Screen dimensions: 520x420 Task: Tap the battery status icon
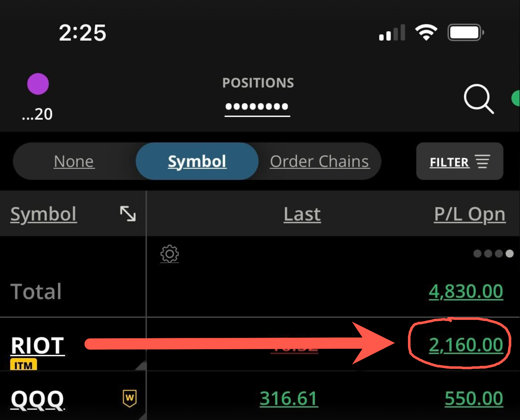coord(465,32)
